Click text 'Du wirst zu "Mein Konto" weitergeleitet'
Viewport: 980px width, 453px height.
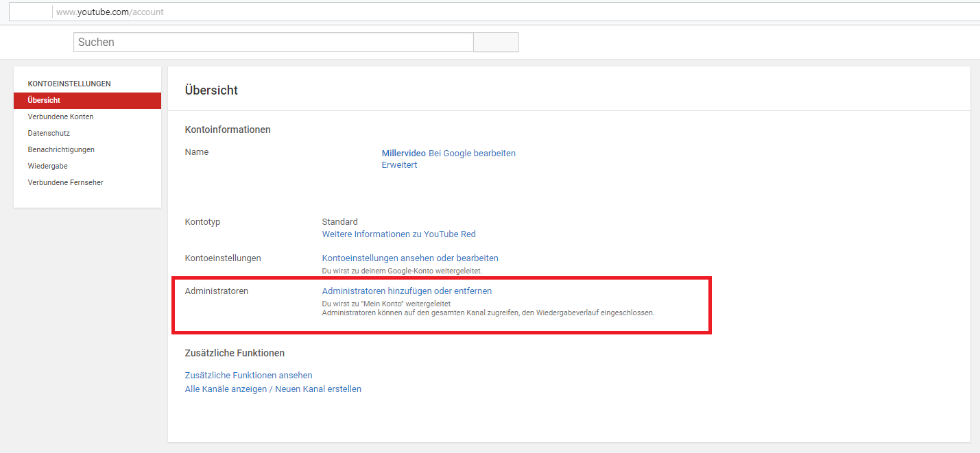point(386,304)
